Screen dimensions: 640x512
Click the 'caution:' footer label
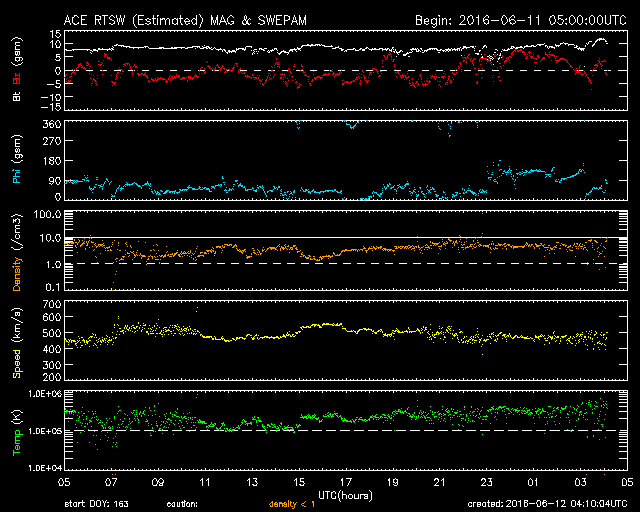(182, 504)
